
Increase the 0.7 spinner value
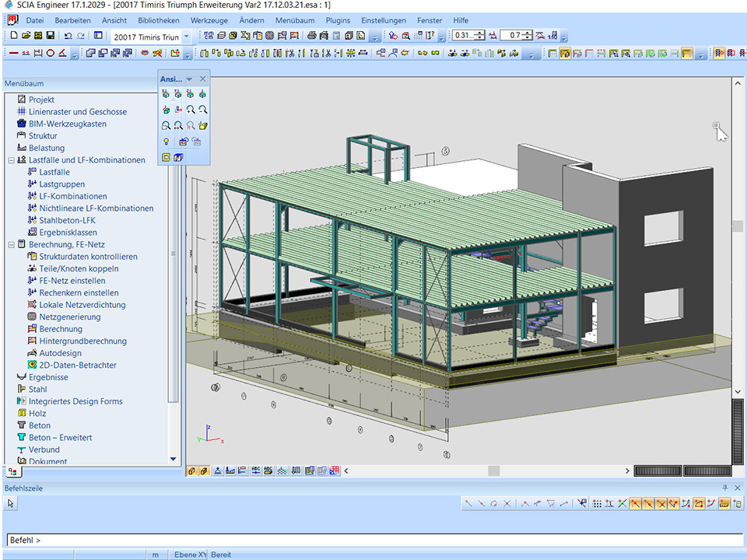(x=528, y=33)
